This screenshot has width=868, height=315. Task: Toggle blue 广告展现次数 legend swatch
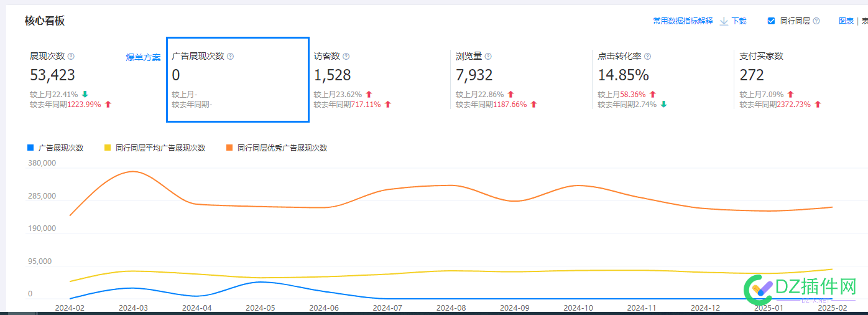pyautogui.click(x=30, y=148)
